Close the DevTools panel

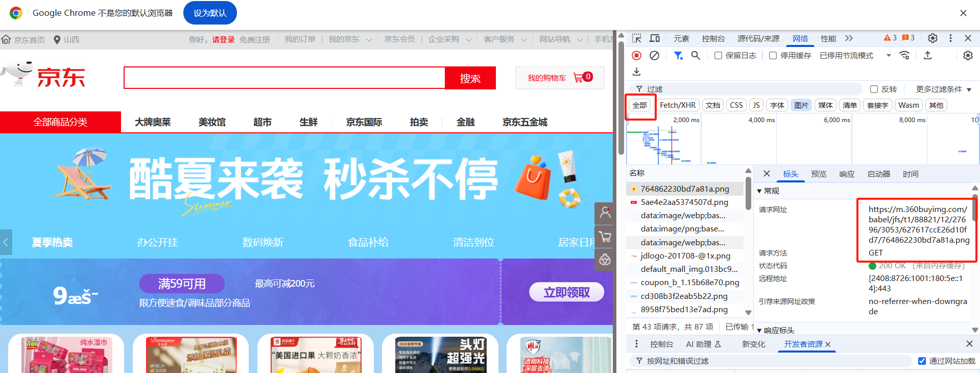tap(968, 38)
